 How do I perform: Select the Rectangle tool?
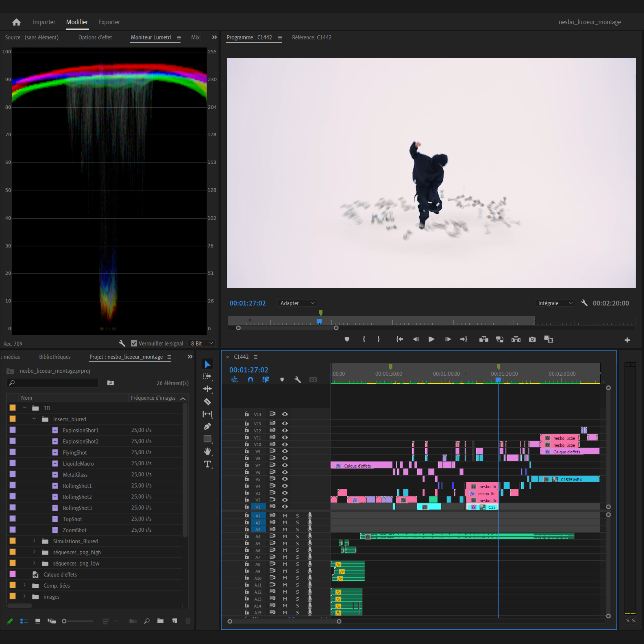pyautogui.click(x=207, y=439)
